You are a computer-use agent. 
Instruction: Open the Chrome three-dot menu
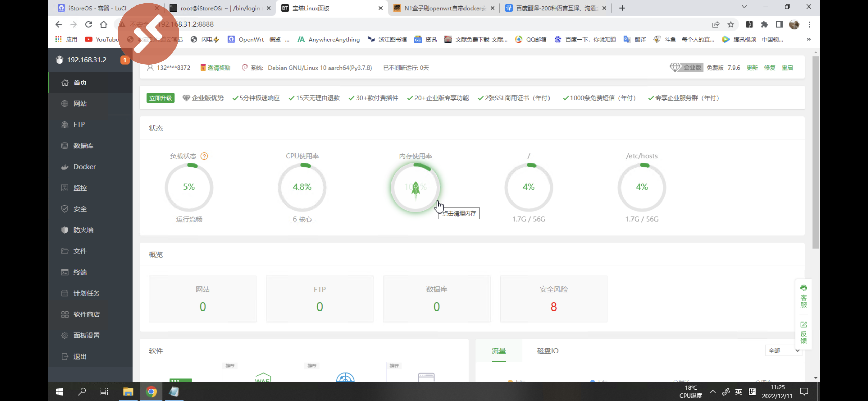coord(809,24)
